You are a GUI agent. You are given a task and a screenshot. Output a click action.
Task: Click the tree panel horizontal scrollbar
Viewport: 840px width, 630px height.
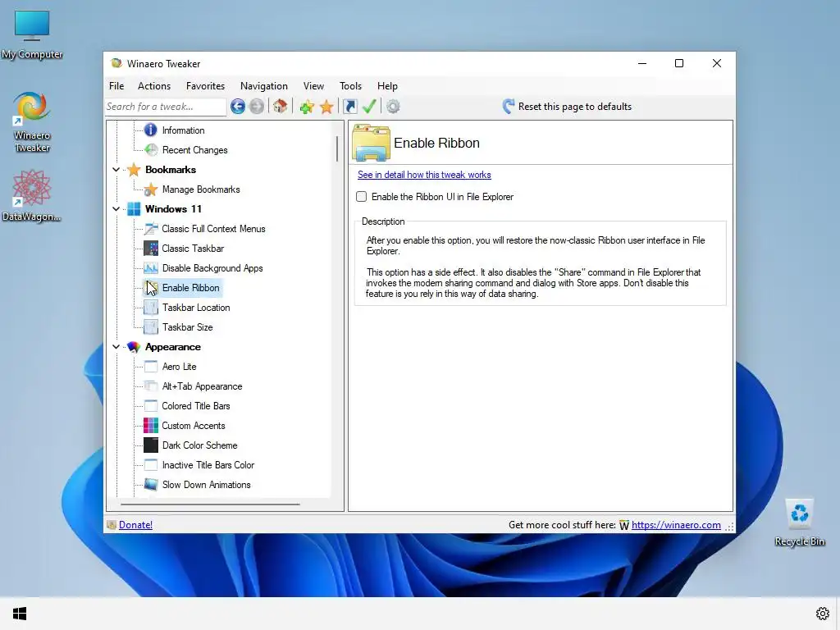tap(210, 504)
